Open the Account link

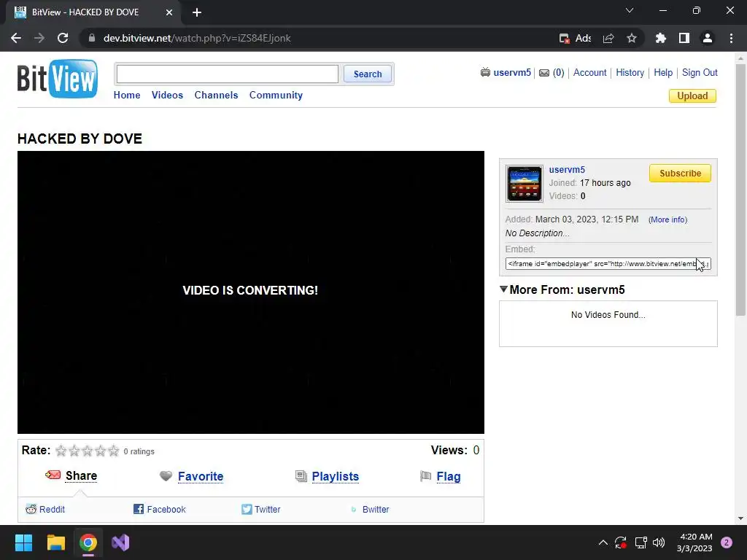tap(589, 72)
